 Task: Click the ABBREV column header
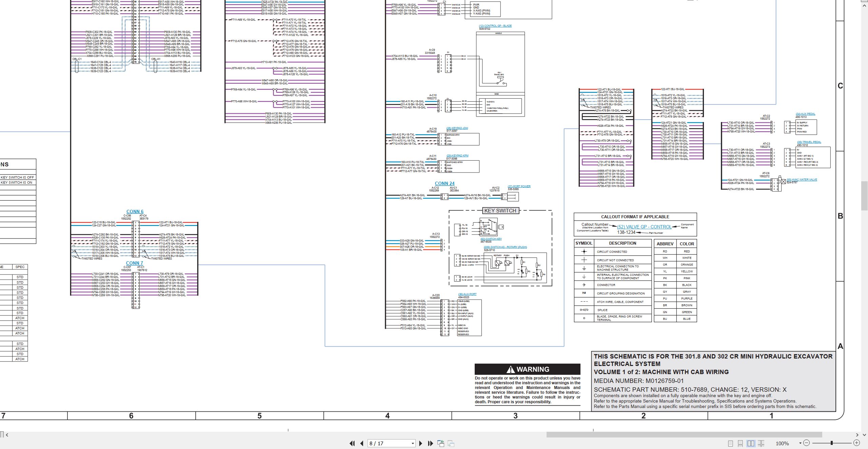tap(665, 244)
